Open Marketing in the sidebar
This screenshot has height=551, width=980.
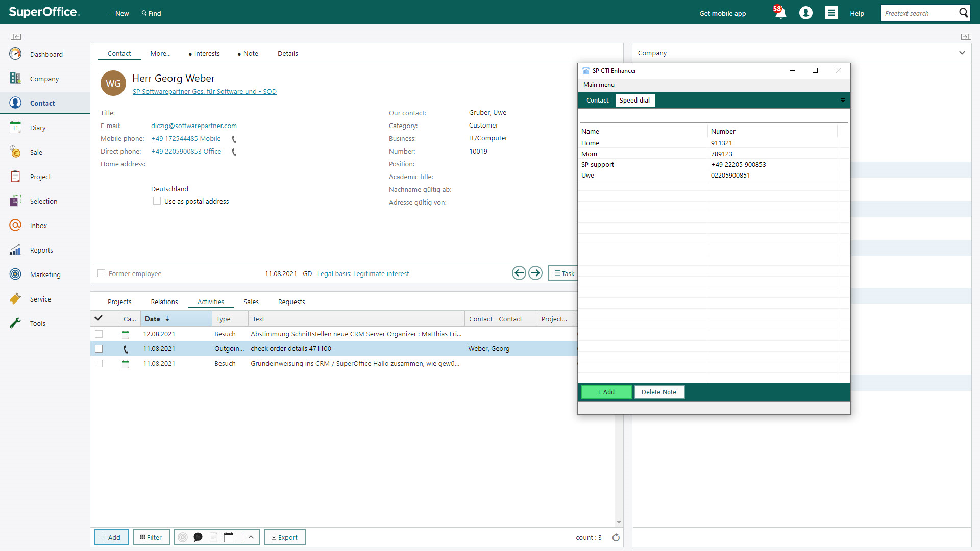(45, 274)
